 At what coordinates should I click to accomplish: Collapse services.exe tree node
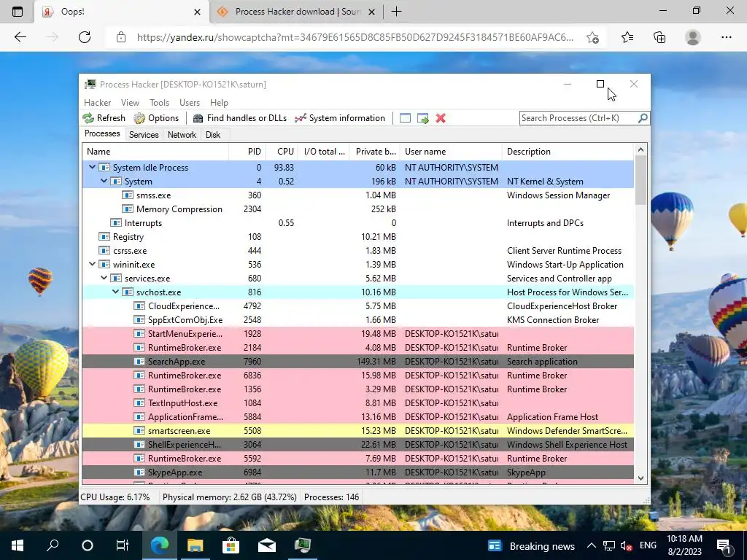tap(104, 278)
